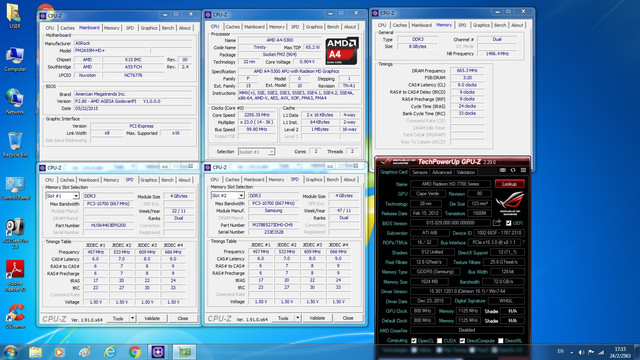Switch to GPU-Z taskbar button
This screenshot has height=360, width=640.
point(184,352)
